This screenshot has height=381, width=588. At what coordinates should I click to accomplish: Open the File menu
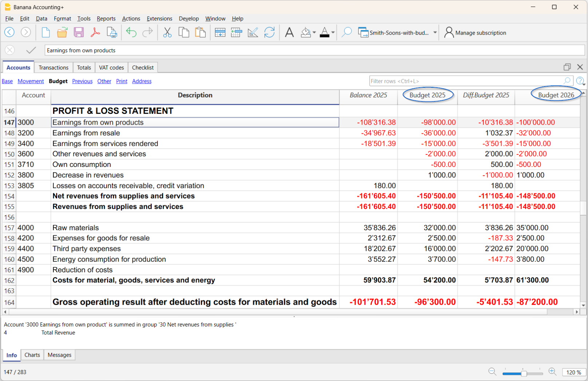pyautogui.click(x=9, y=19)
